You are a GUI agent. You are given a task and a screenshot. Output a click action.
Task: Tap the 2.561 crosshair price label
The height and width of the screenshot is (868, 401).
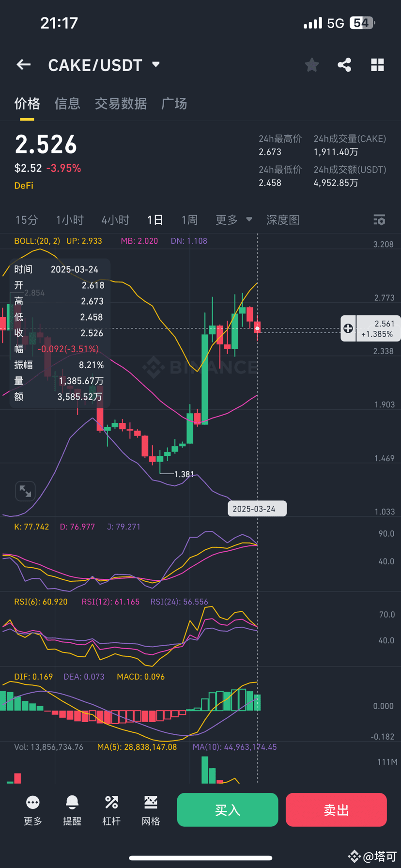click(x=378, y=328)
